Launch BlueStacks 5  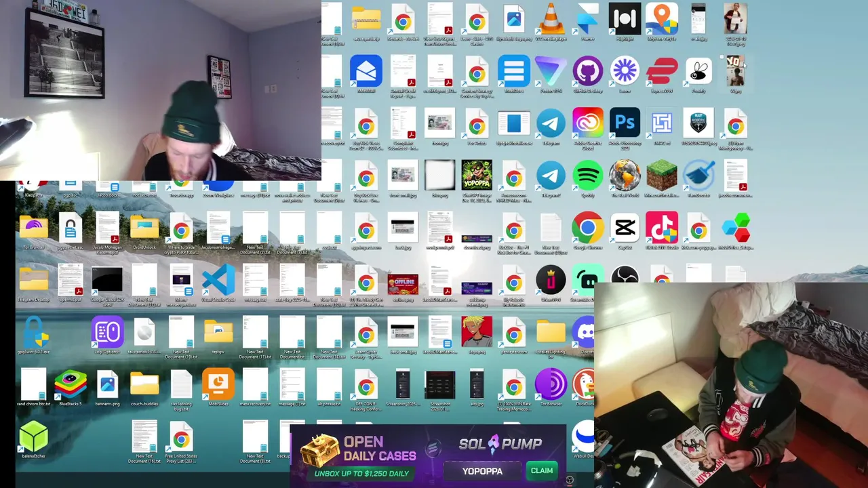pos(71,386)
